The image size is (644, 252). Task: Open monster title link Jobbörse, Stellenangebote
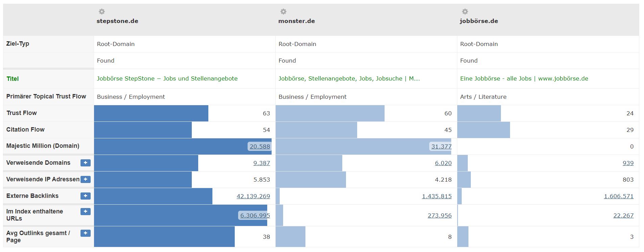[349, 78]
